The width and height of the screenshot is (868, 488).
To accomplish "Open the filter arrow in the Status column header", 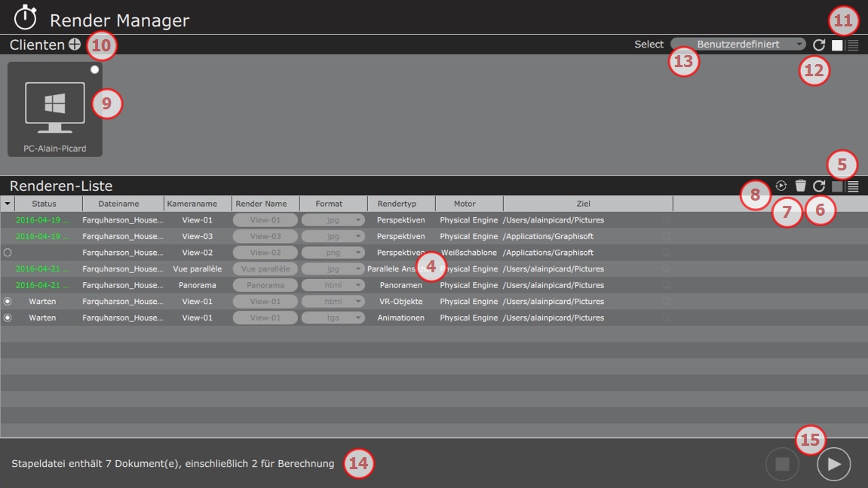I will click(8, 203).
